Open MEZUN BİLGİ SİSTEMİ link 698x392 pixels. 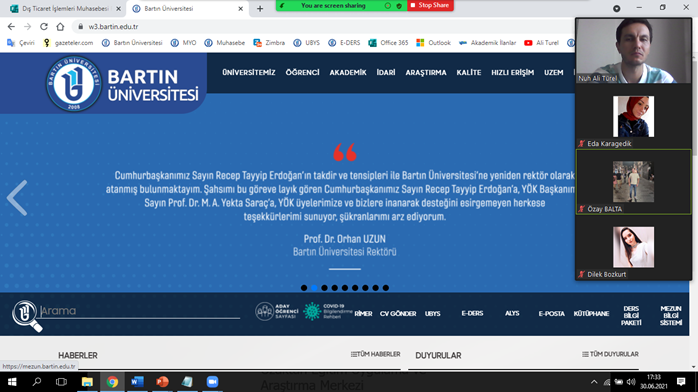(x=671, y=315)
